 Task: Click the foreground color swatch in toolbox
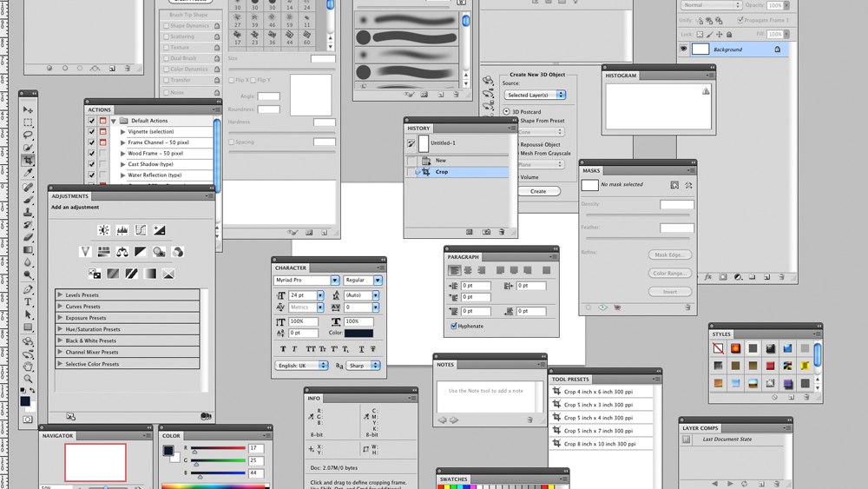[25, 401]
